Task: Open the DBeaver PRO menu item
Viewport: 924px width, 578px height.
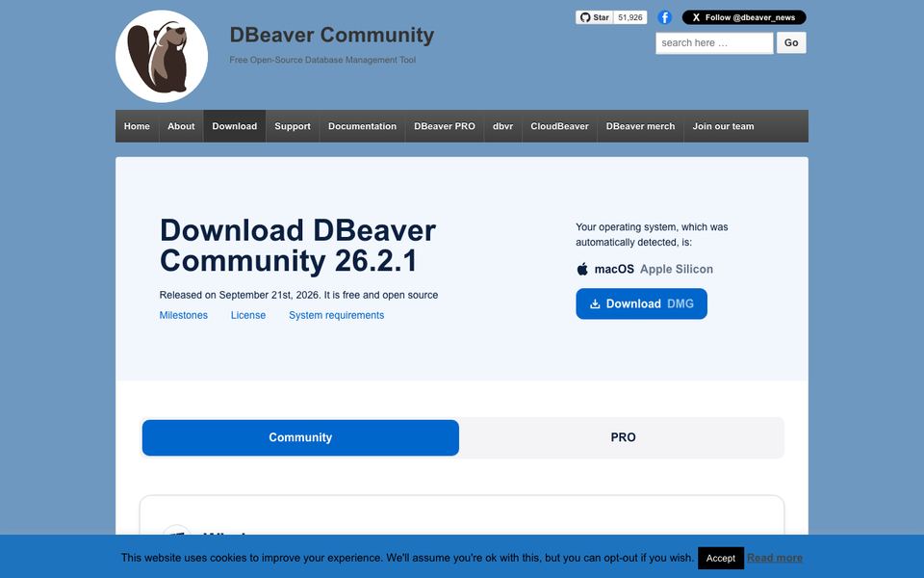Action: point(445,126)
